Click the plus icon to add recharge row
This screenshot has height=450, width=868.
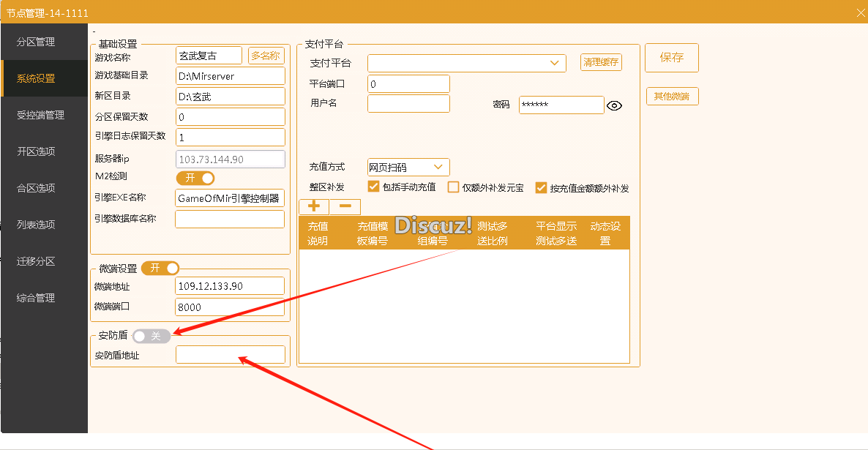coord(314,207)
